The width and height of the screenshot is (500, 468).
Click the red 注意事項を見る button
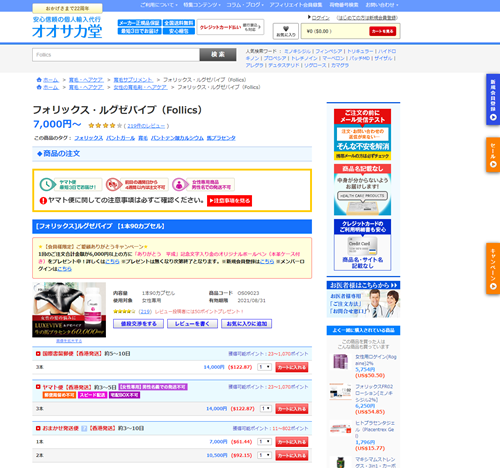pyautogui.click(x=229, y=201)
